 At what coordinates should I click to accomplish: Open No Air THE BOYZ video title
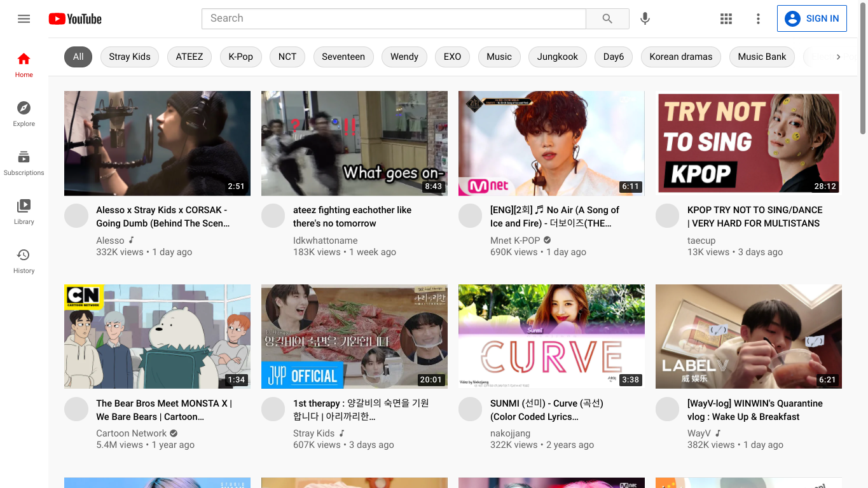(555, 216)
